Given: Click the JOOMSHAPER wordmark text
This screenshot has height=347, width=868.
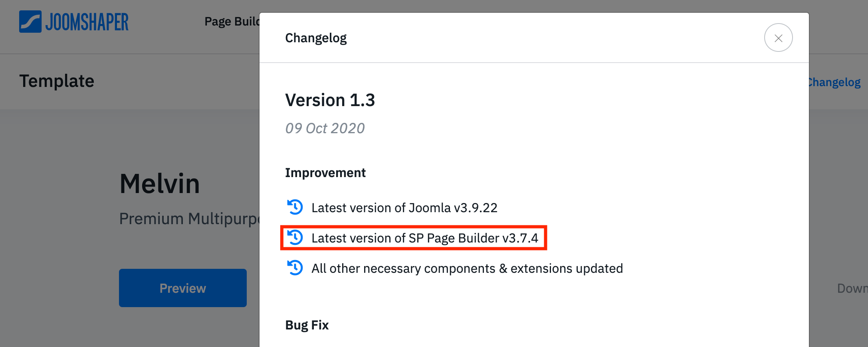Looking at the screenshot, I should (87, 22).
